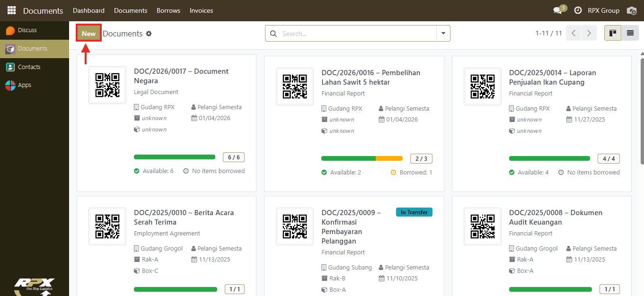This screenshot has width=644, height=296.
Task: Click the 4 / 4 count badge
Action: (x=609, y=159)
